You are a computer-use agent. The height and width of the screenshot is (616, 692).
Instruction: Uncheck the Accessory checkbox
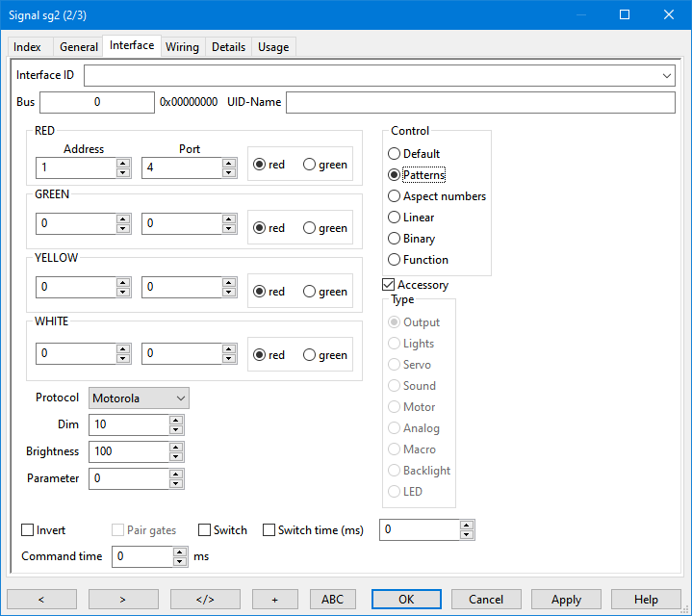389,285
